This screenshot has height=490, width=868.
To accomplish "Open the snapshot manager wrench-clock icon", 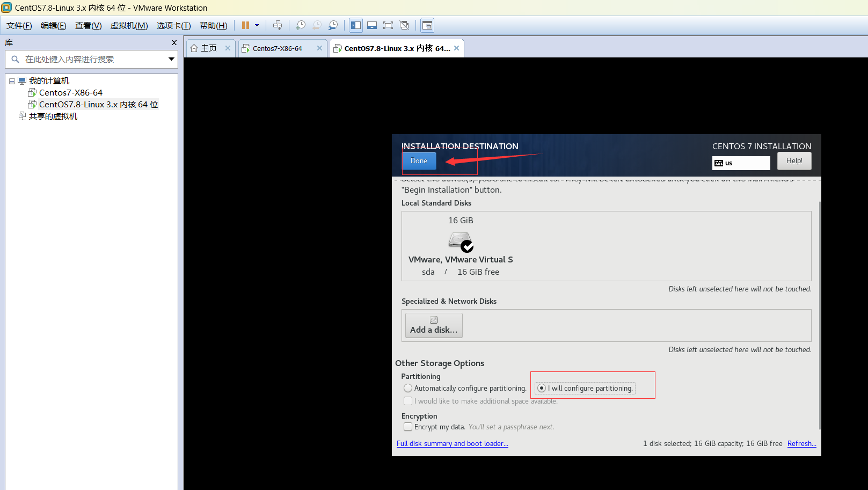I will click(x=333, y=25).
